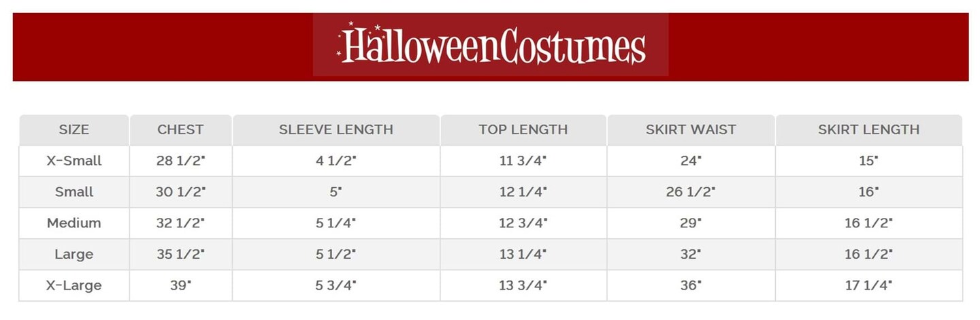Viewport: 980px width, 320px height.
Task: Click the TOP LENGTH header cell
Action: tap(523, 129)
